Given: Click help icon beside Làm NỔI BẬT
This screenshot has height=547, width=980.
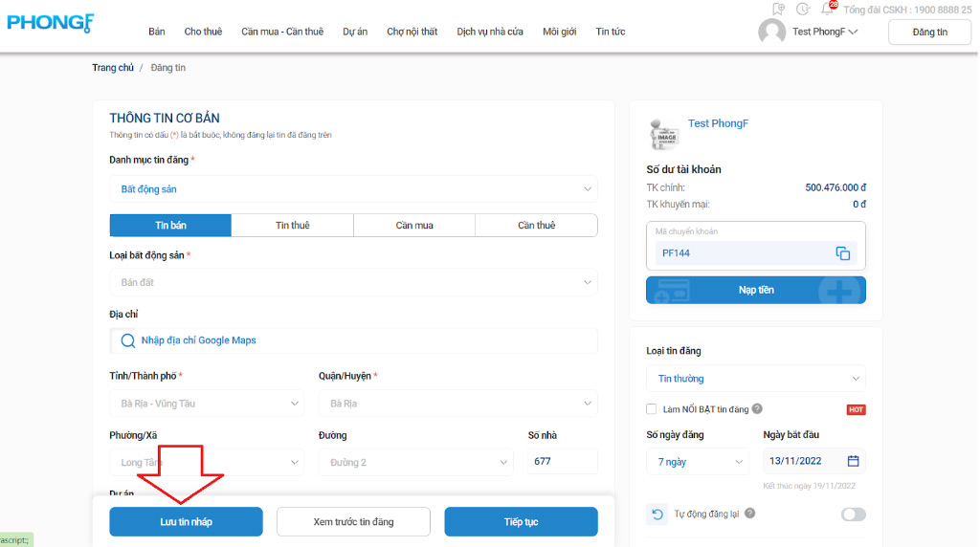Looking at the screenshot, I should pyautogui.click(x=757, y=409).
